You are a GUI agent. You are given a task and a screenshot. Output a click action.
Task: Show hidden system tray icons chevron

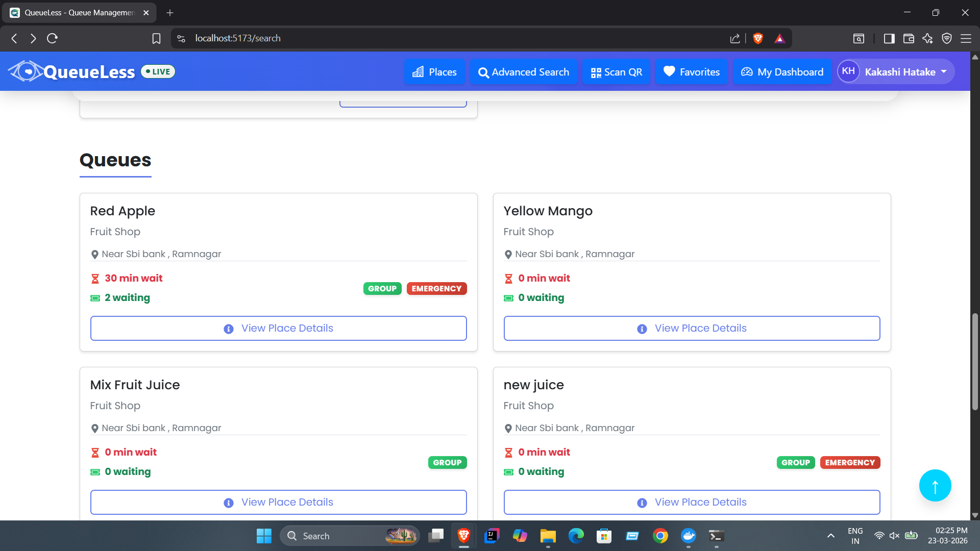(x=830, y=536)
